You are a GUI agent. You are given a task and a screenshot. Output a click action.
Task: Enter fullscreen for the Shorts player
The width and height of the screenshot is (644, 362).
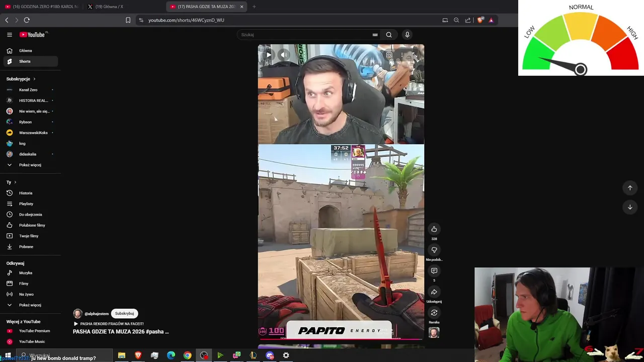(414, 55)
